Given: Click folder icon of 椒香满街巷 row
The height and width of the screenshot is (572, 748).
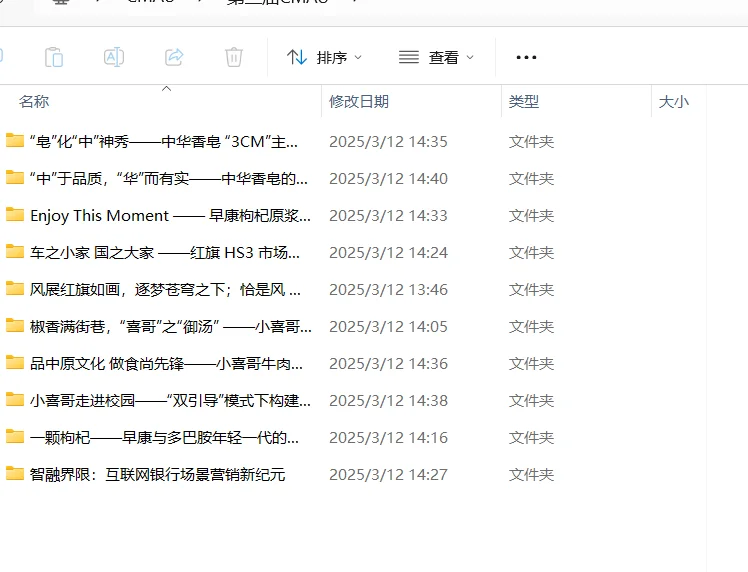Looking at the screenshot, I should [15, 325].
